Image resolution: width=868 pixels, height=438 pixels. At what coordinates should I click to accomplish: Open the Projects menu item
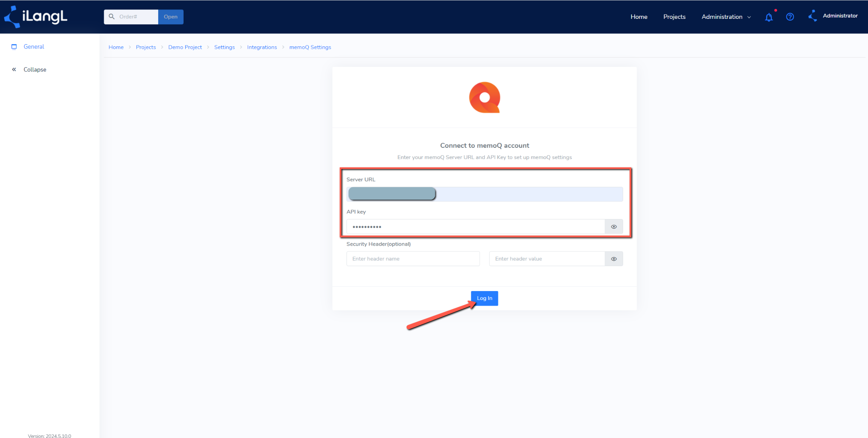674,17
